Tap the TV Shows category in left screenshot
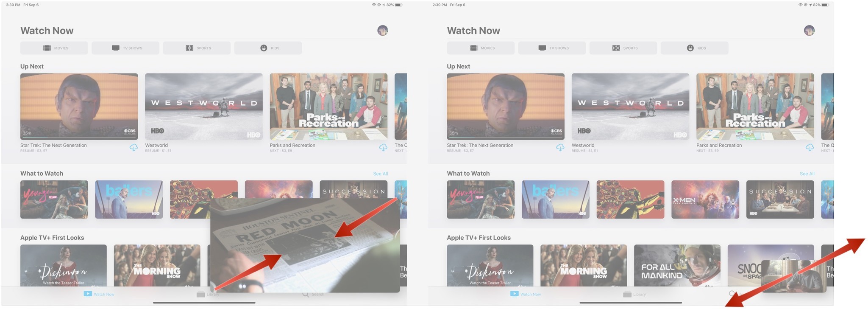868x309 pixels. click(x=125, y=48)
